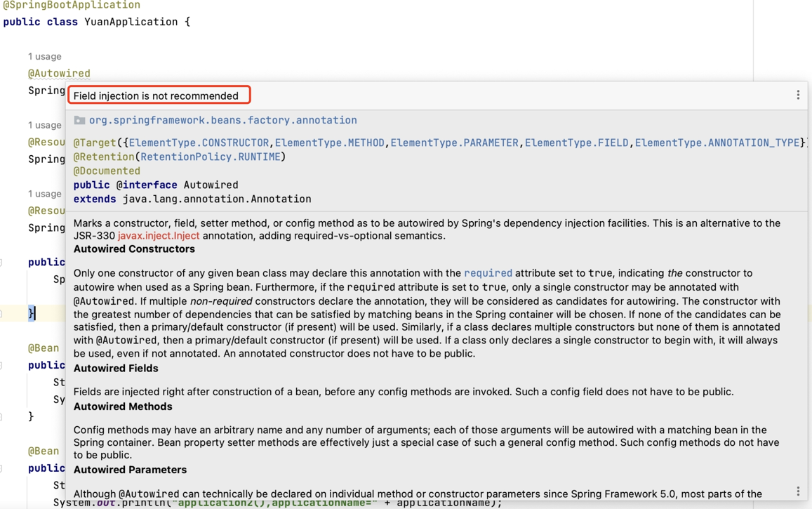Click the @Target annotation in the popup
Viewport: 812px width, 509px height.
[x=95, y=143]
